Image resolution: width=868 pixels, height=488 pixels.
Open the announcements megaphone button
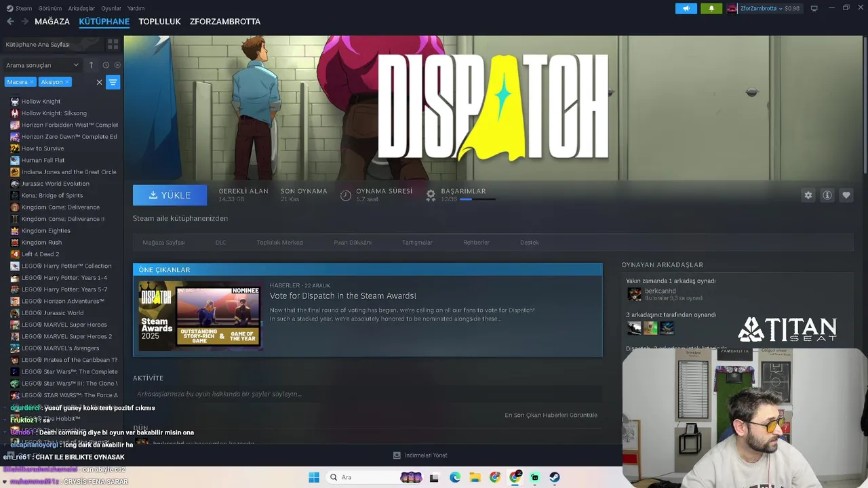(686, 8)
